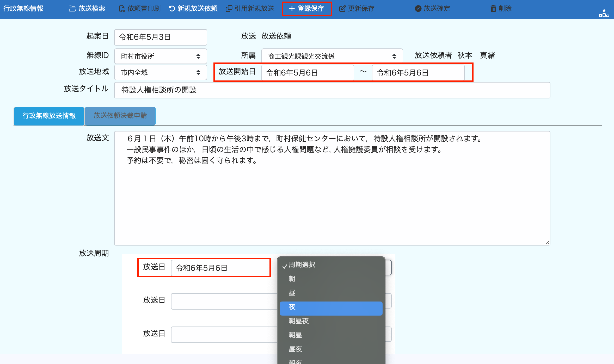Click the 放送タイトル text field
This screenshot has width=614, height=364.
point(332,90)
